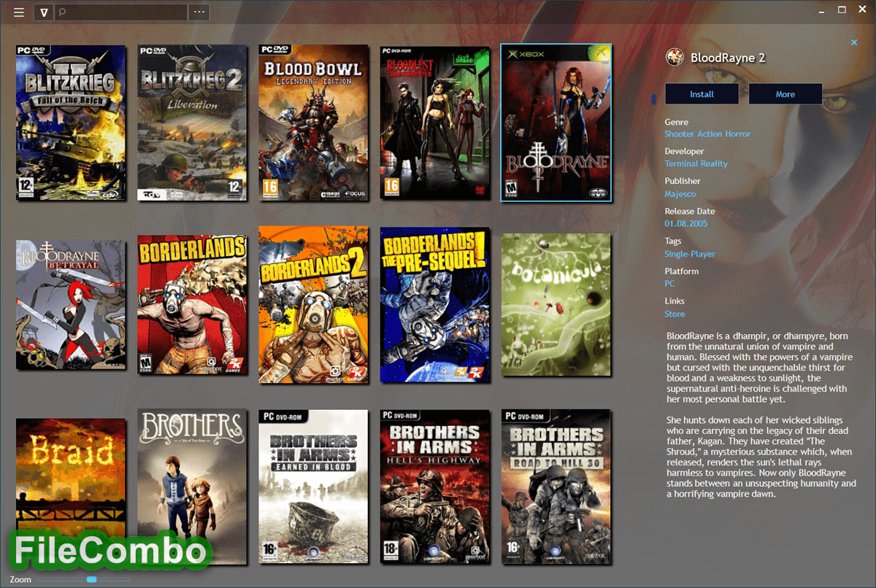Filter by Shooter Action Horror genre
The image size is (876, 588).
click(707, 134)
